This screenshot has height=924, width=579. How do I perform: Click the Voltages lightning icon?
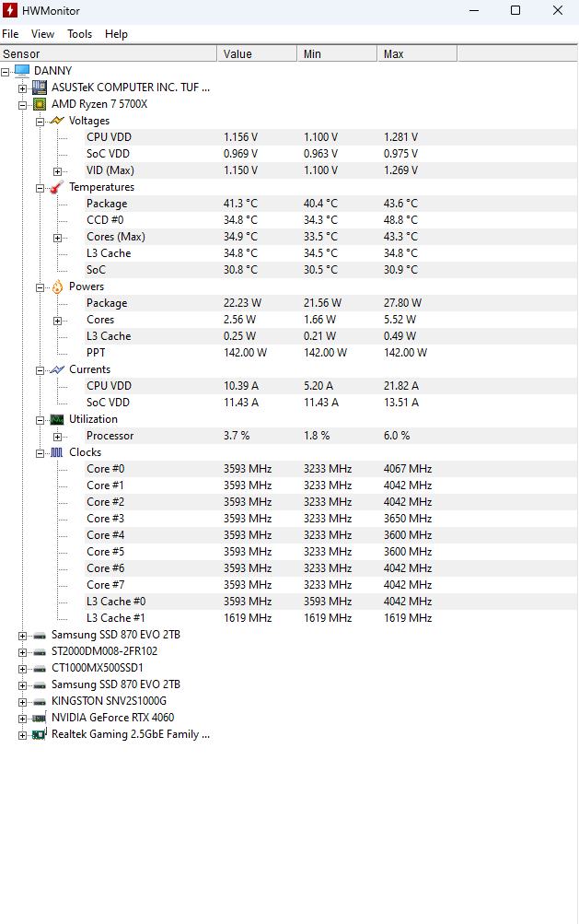tap(57, 121)
